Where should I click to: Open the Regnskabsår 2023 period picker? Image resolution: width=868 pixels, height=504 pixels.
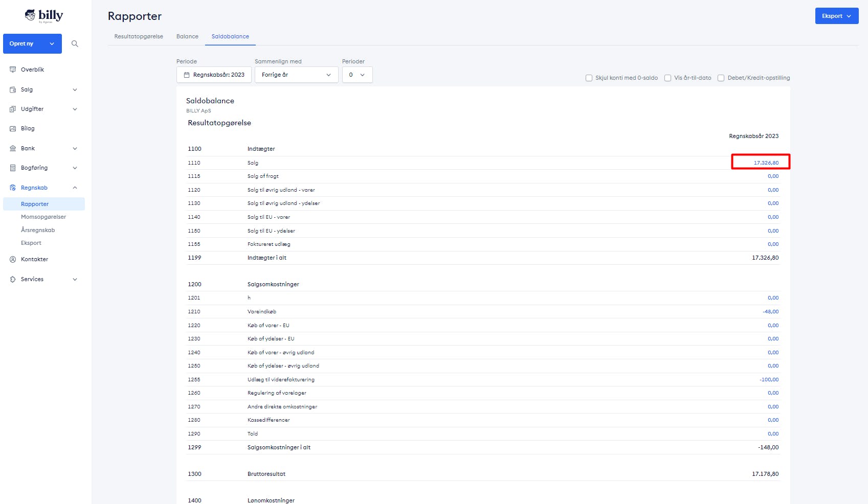(x=214, y=75)
